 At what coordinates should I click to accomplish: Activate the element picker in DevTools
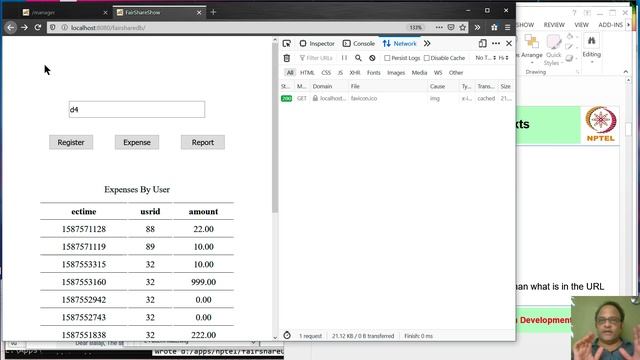pyautogui.click(x=287, y=43)
